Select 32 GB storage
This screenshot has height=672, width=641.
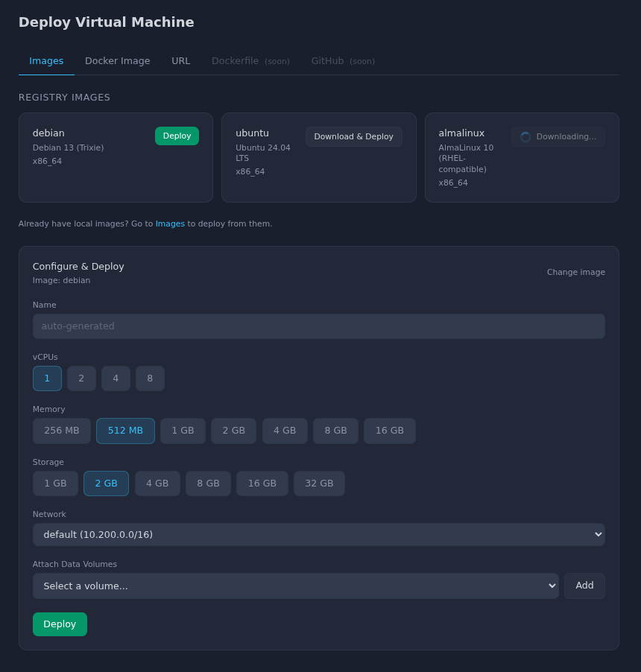tap(319, 484)
